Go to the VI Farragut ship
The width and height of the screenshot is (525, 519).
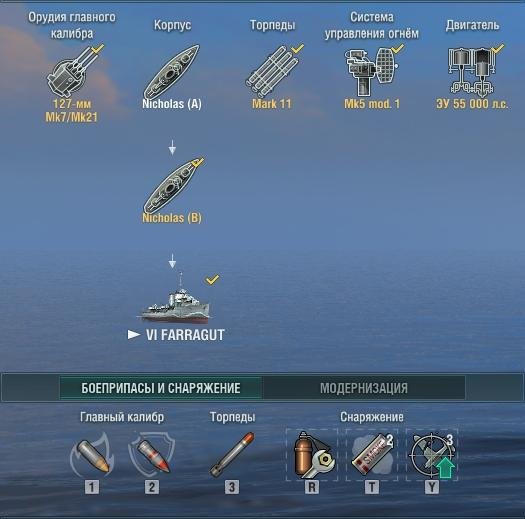click(x=185, y=335)
